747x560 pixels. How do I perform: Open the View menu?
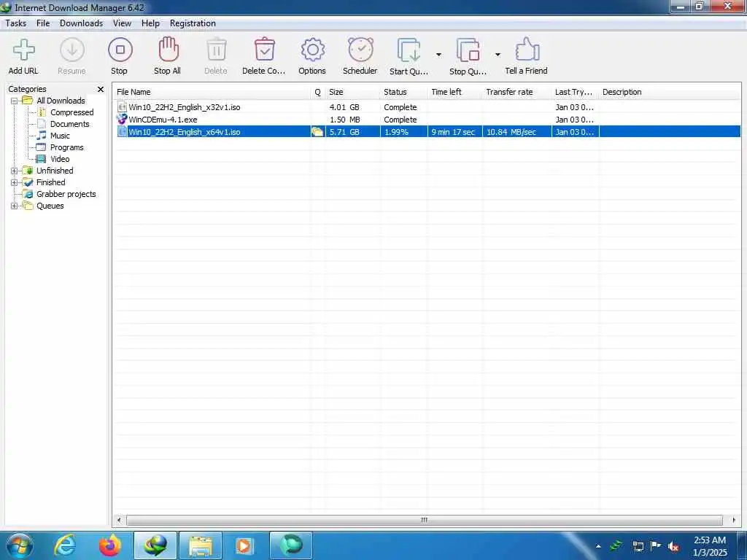click(122, 23)
